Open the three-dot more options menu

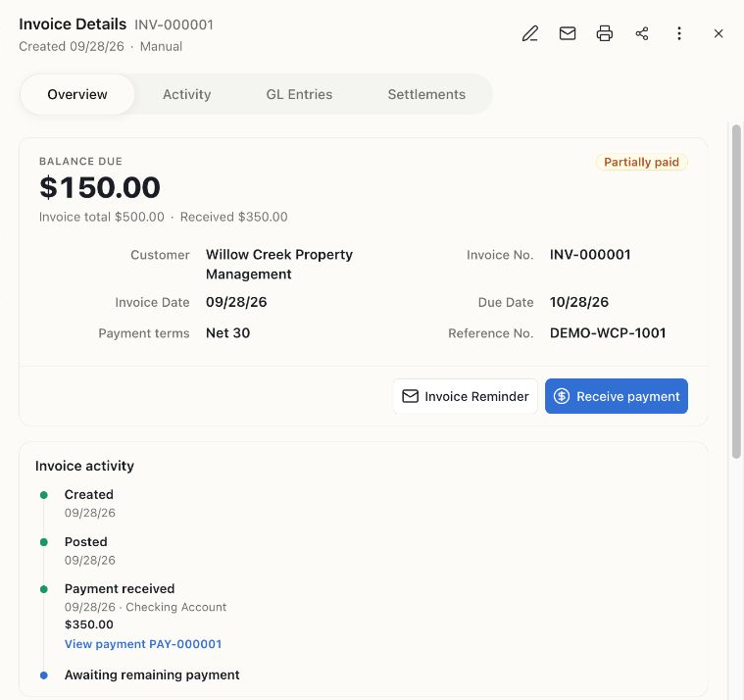(679, 33)
